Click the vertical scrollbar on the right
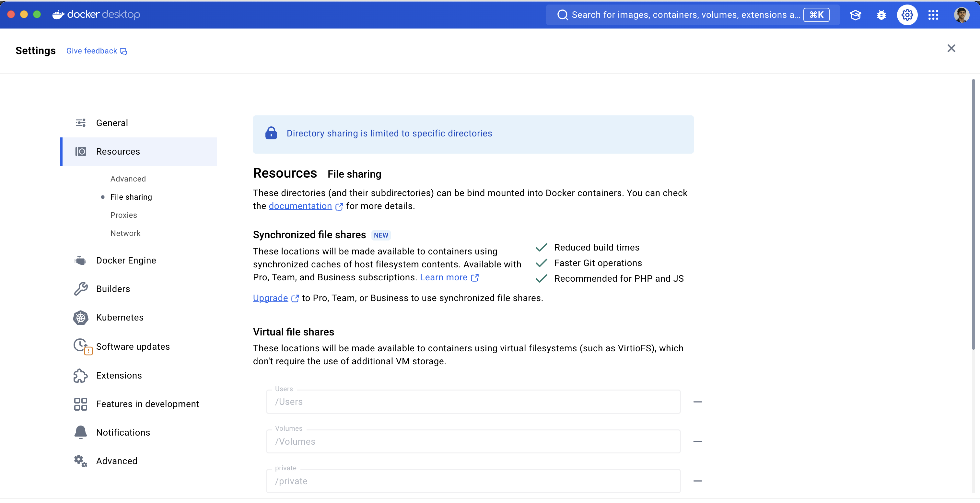Viewport: 980px width, 503px height. (973, 213)
